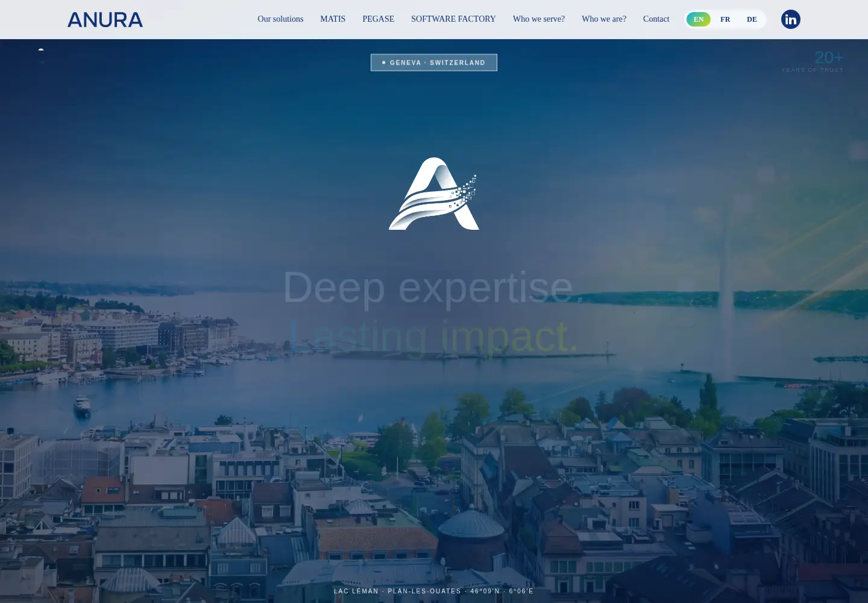Select the 'Lasting impact.' headline text
The image size is (868, 603).
pyautogui.click(x=433, y=336)
